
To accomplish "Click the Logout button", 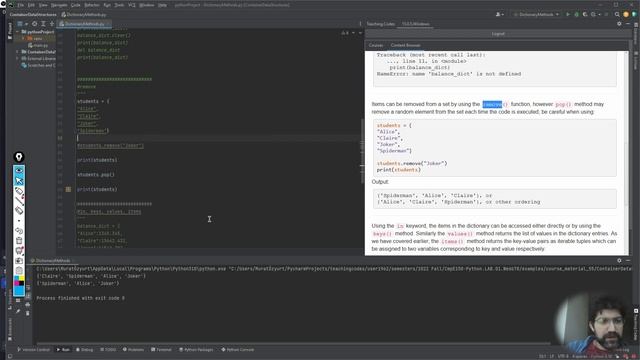I will pyautogui.click(x=498, y=34).
